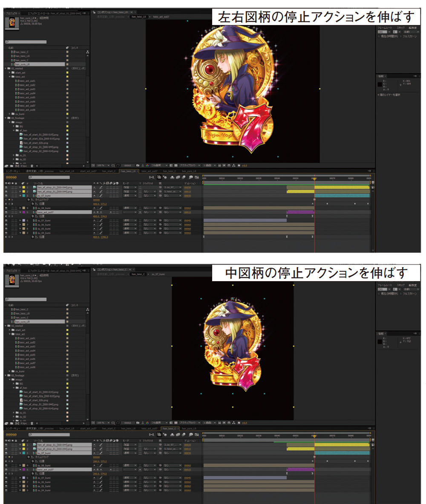Open the graph editor icon in upper timeline

(x=197, y=177)
